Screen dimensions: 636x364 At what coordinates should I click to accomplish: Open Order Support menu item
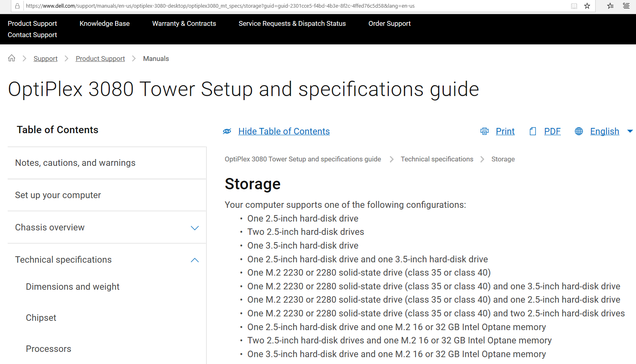click(x=389, y=23)
